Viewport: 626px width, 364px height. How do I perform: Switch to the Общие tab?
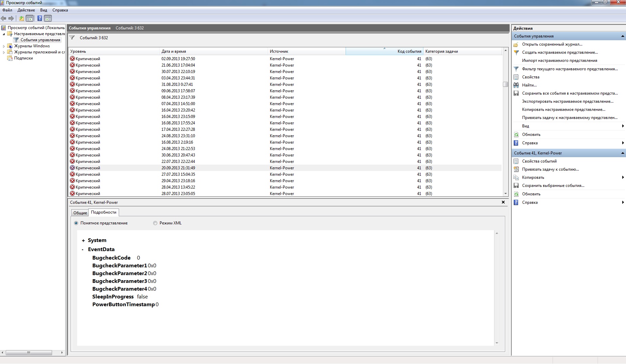pyautogui.click(x=80, y=213)
